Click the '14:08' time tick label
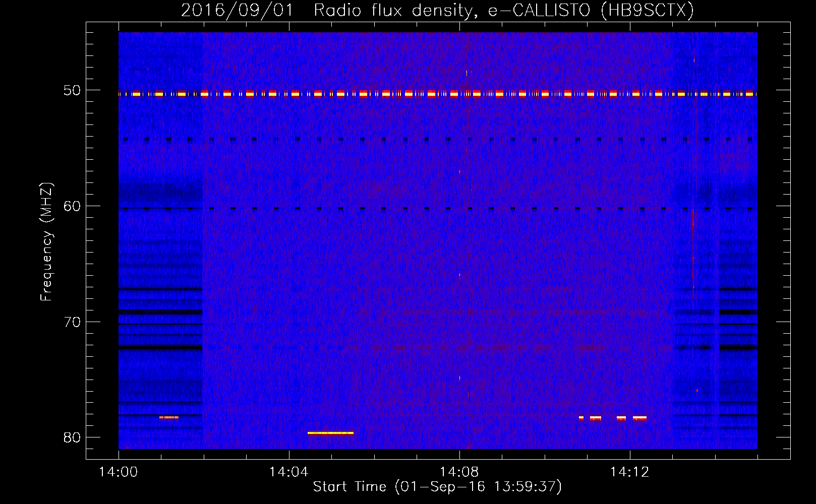This screenshot has height=504, width=816. [x=459, y=472]
